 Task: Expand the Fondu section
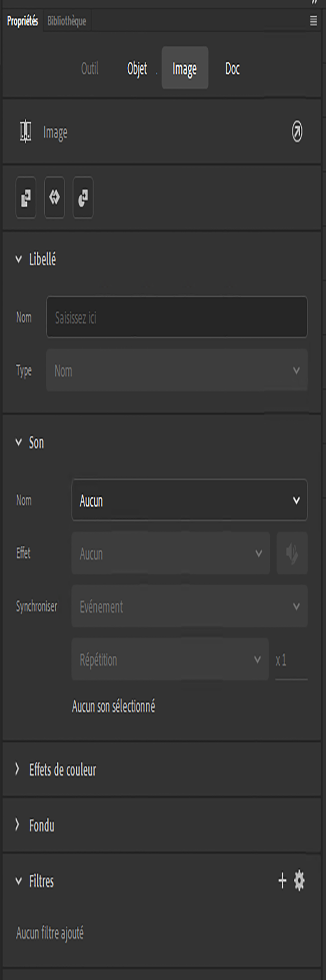tap(17, 825)
